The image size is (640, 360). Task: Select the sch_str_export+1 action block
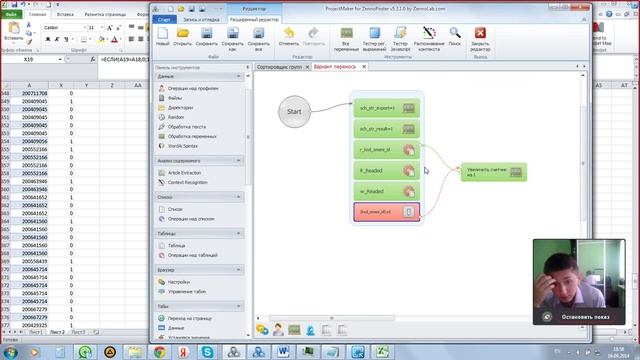[387, 108]
